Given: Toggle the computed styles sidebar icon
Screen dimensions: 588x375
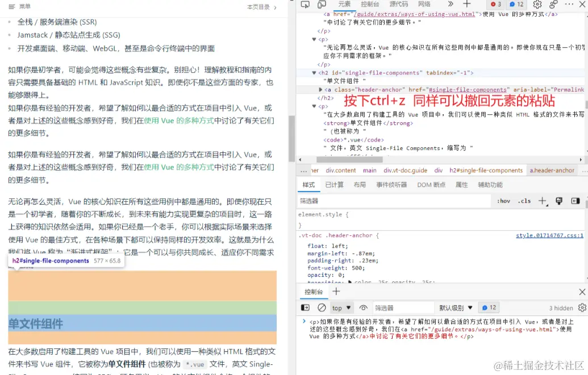Looking at the screenshot, I should (576, 201).
